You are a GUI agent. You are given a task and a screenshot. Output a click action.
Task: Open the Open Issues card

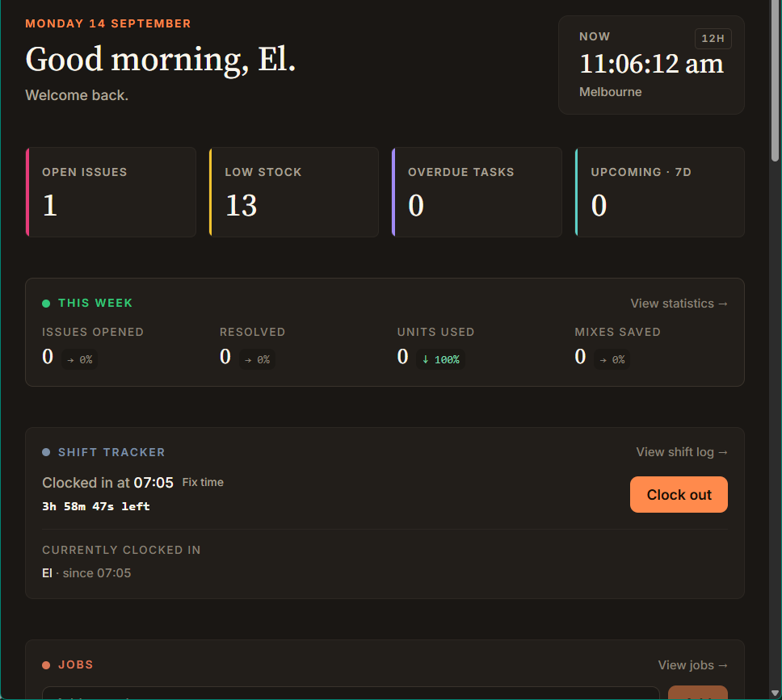point(111,192)
